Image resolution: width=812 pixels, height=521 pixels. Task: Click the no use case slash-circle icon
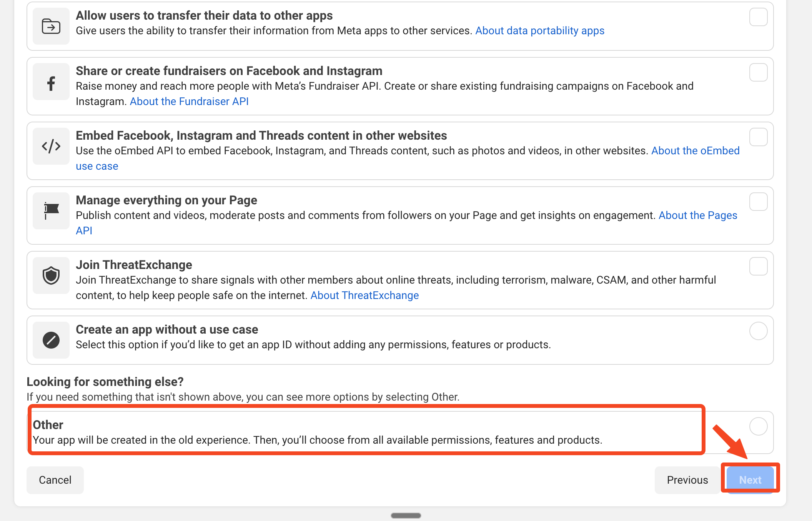[51, 340]
